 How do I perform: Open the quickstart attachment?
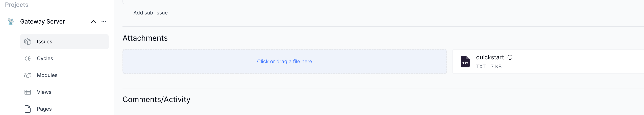click(489, 57)
